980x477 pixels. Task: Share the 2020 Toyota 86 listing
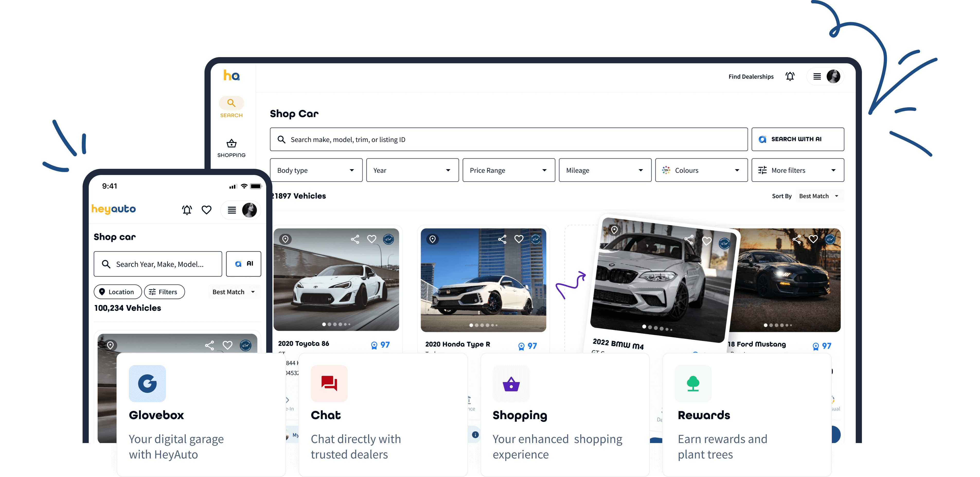click(355, 239)
